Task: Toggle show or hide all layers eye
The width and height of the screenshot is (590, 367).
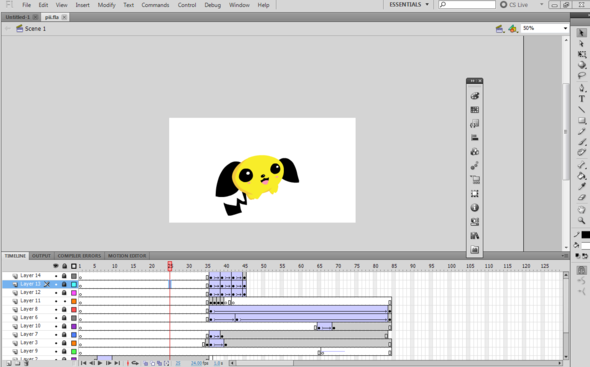Action: coord(56,266)
